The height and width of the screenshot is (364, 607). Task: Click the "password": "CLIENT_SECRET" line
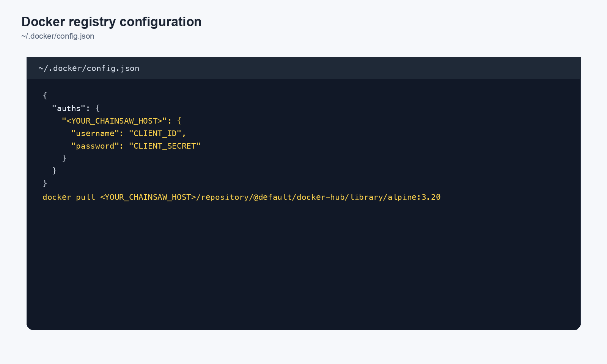[x=136, y=146]
